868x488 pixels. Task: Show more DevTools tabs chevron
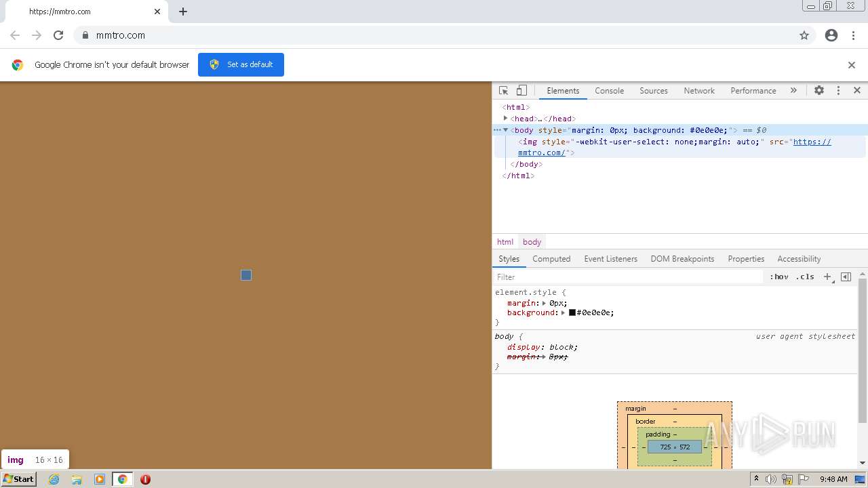[x=793, y=91]
